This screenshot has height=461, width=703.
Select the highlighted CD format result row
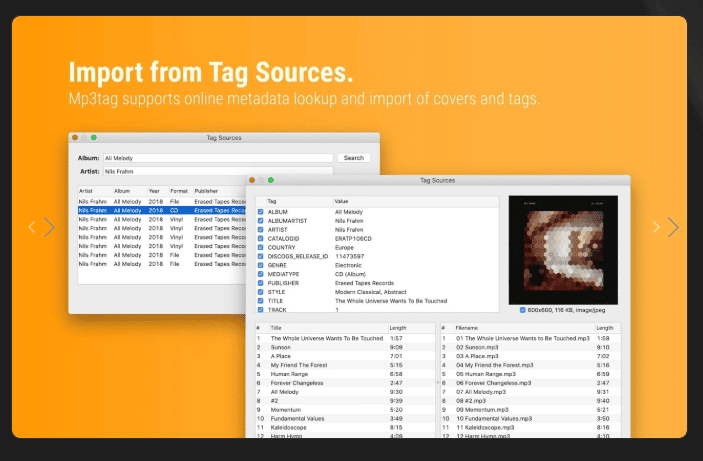pyautogui.click(x=162, y=210)
